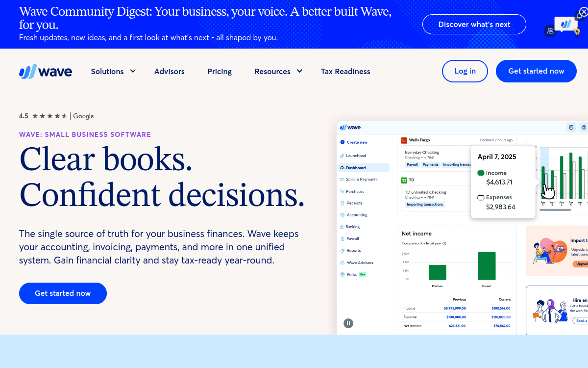Open the Tax Readiness page
This screenshot has height=368, width=588.
[x=345, y=72]
